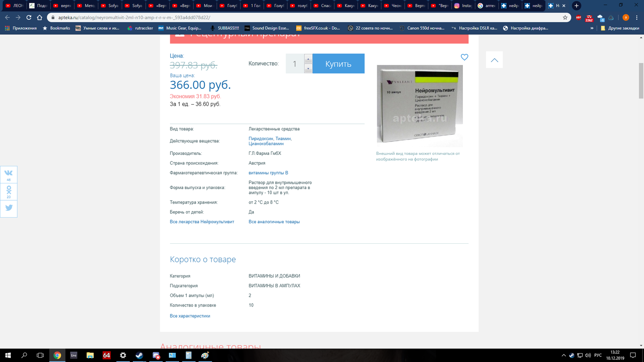Click the quantity input field
644x362 pixels.
pyautogui.click(x=295, y=64)
